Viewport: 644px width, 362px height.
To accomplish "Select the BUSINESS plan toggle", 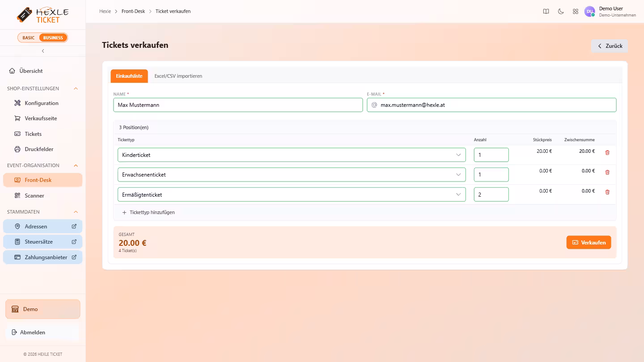I will tap(53, 38).
